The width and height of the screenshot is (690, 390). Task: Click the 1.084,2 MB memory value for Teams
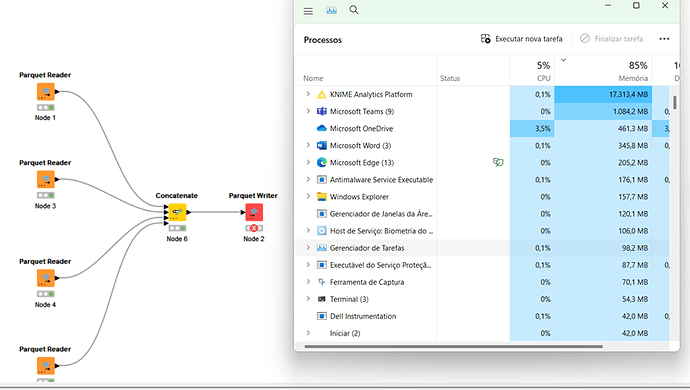pos(630,111)
